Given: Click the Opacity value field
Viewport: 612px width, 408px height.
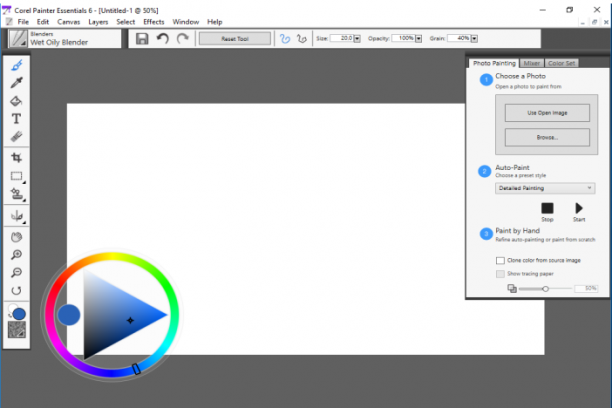Looking at the screenshot, I should point(403,38).
